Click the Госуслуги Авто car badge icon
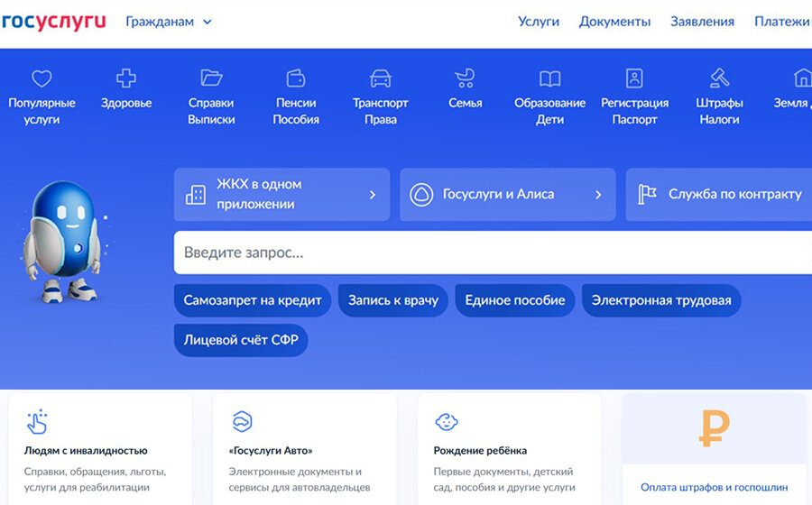This screenshot has width=812, height=505. (x=242, y=421)
